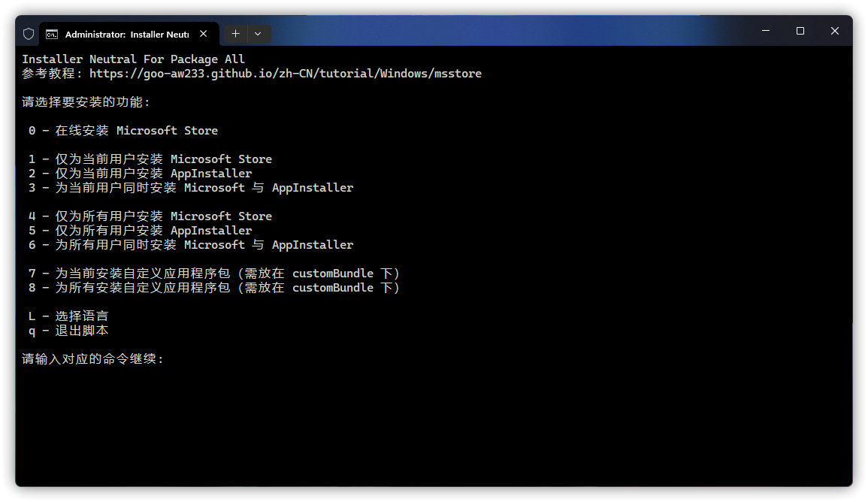Click option 5 仅为所有用户安装 AppInstaller
The height and width of the screenshot is (502, 868).
point(141,231)
